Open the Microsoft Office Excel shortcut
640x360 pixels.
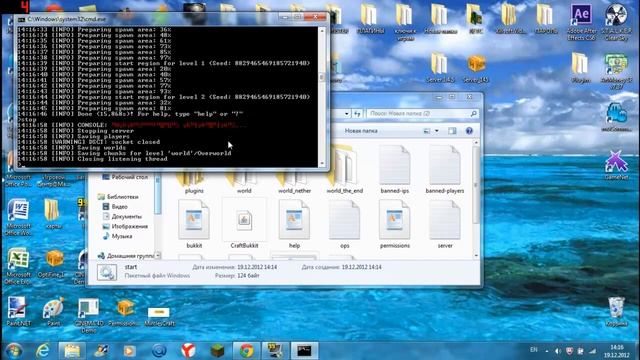(18, 266)
